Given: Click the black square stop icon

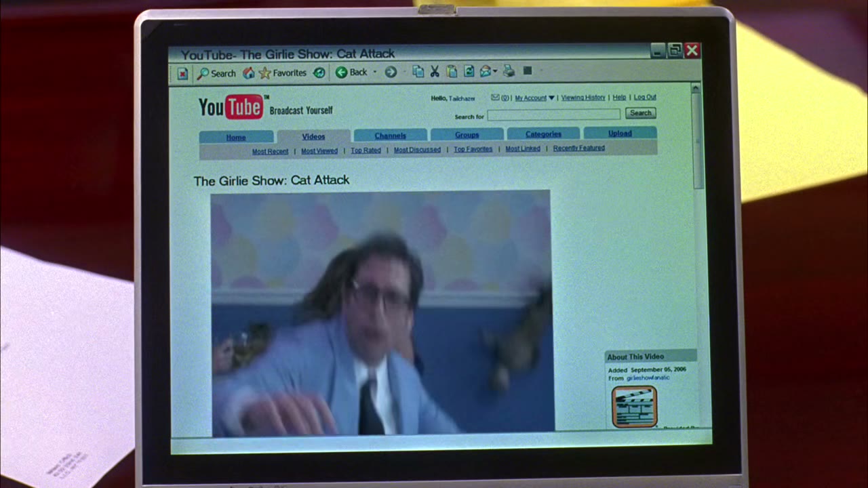Looking at the screenshot, I should point(528,70).
